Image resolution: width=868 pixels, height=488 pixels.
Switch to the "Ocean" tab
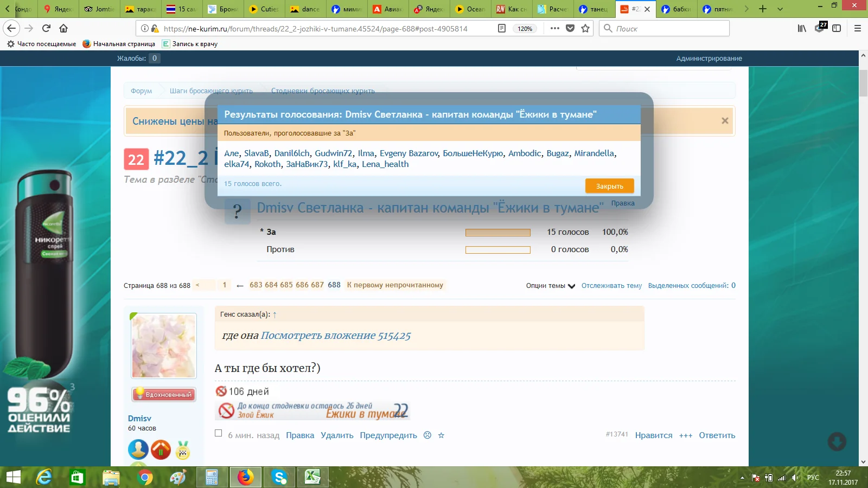point(470,9)
